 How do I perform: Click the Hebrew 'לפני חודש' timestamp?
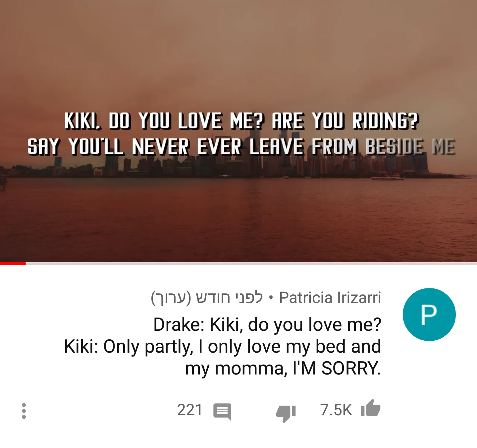(x=230, y=297)
